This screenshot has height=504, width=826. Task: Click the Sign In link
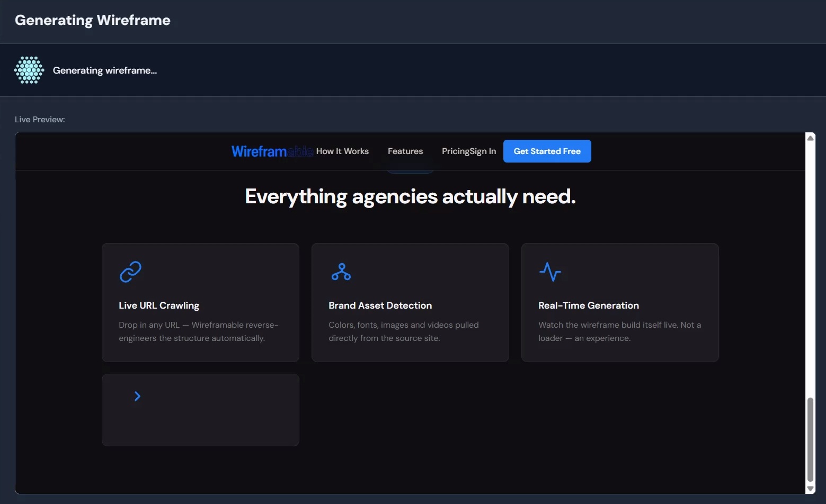(x=484, y=151)
